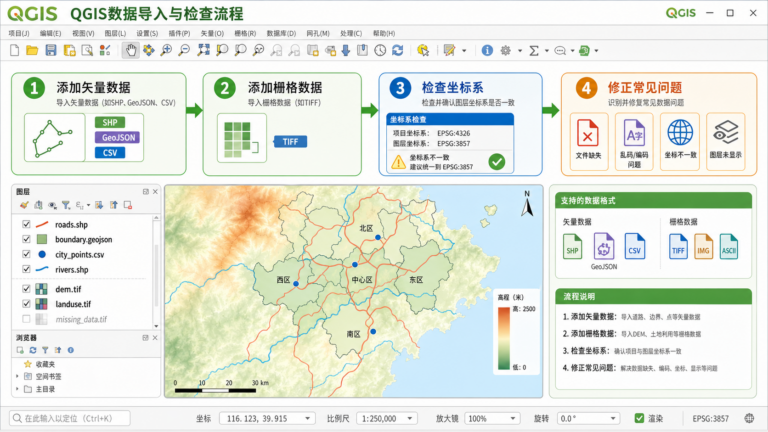Toggle the dem.tif layer checkbox

(26, 289)
